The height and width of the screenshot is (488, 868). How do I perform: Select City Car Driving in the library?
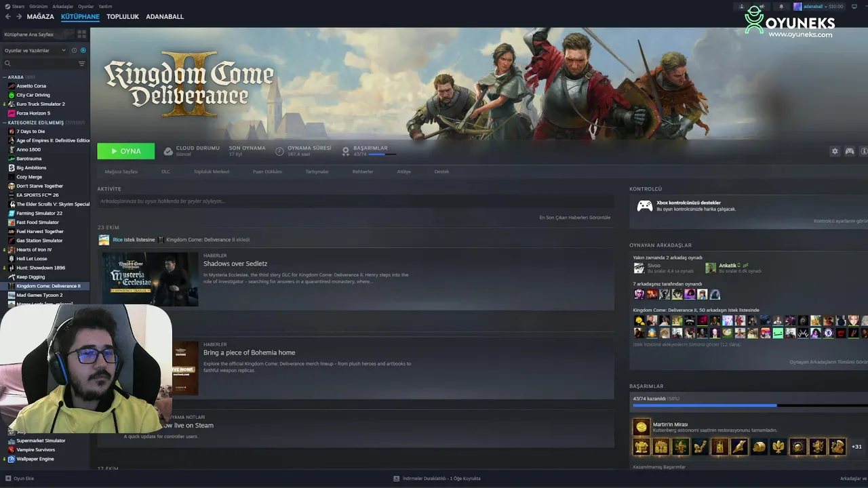(33, 95)
